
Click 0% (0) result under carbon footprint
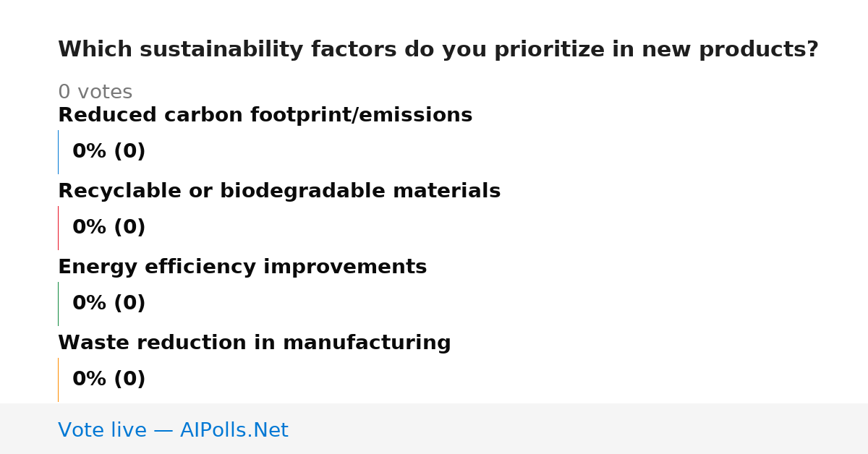coord(109,152)
